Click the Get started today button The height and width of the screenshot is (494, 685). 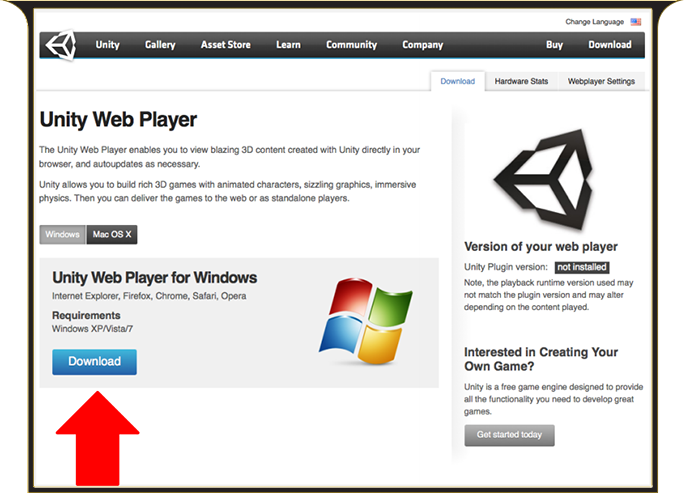(x=509, y=435)
